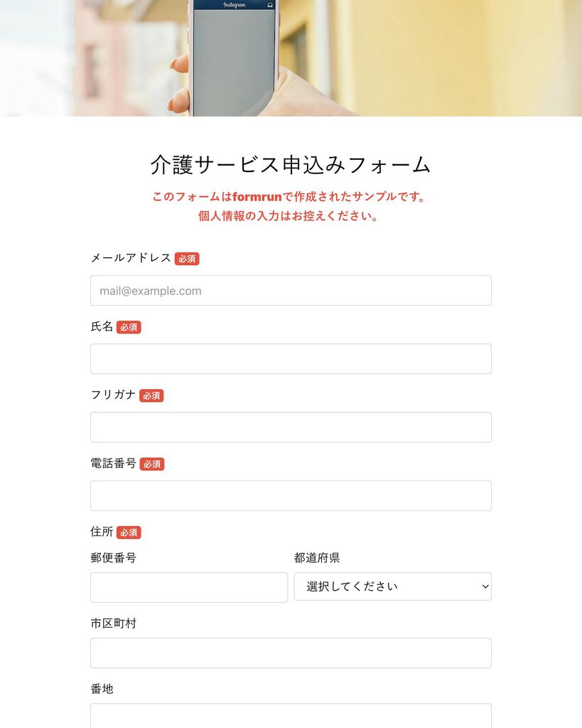The width and height of the screenshot is (582, 728).
Task: Open the 都道府県 prefecture dropdown
Action: [x=393, y=587]
